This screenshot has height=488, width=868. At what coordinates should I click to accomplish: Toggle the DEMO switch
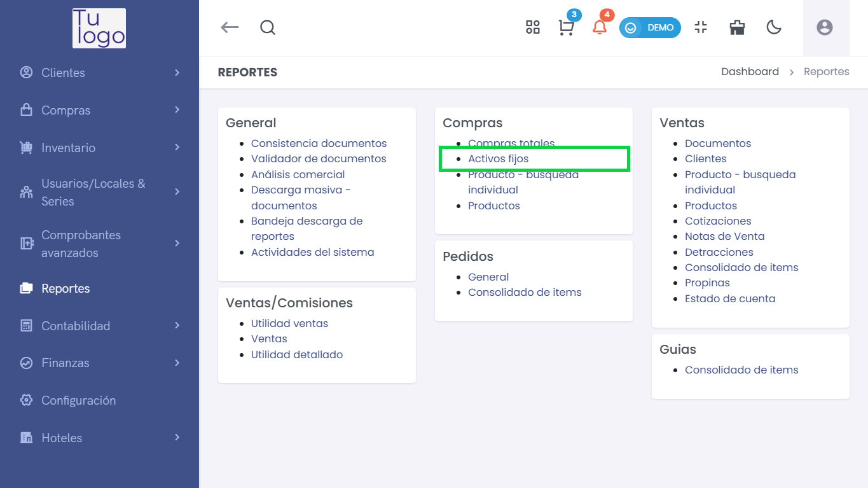(650, 28)
